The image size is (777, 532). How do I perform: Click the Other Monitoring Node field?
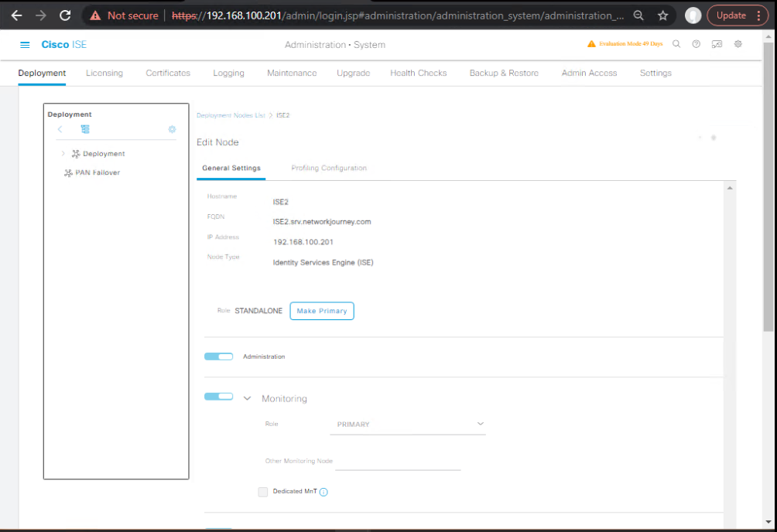coord(398,461)
